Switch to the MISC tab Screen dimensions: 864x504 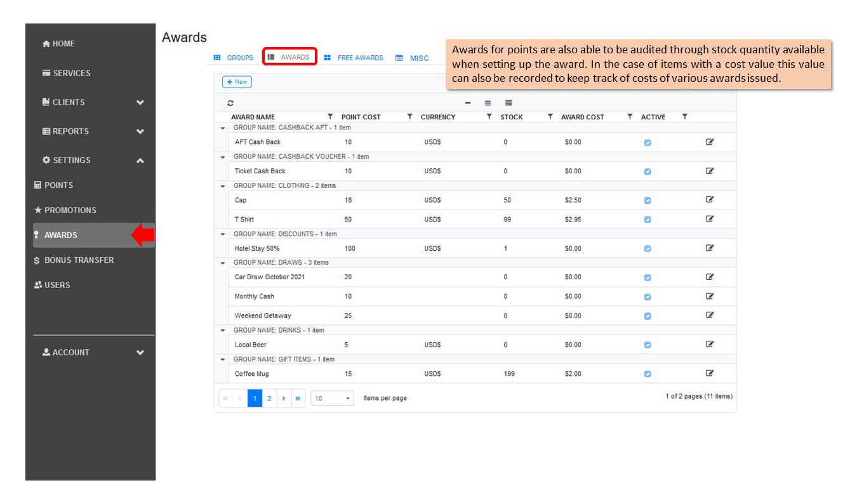412,58
